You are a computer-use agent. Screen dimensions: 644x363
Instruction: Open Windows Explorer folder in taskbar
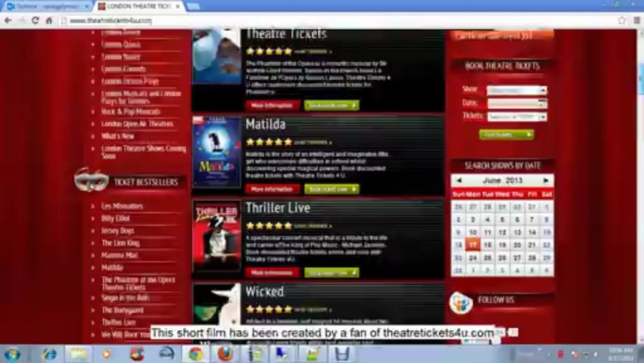pos(79,354)
